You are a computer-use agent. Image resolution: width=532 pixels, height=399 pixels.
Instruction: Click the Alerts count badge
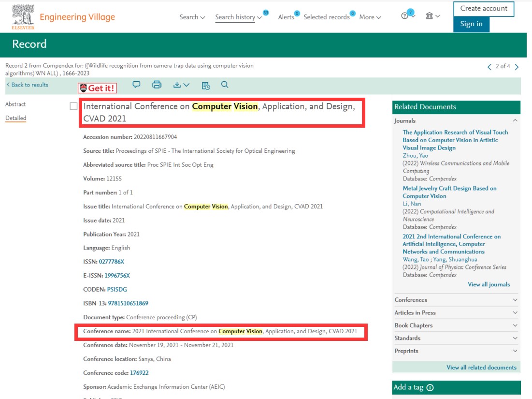click(297, 13)
